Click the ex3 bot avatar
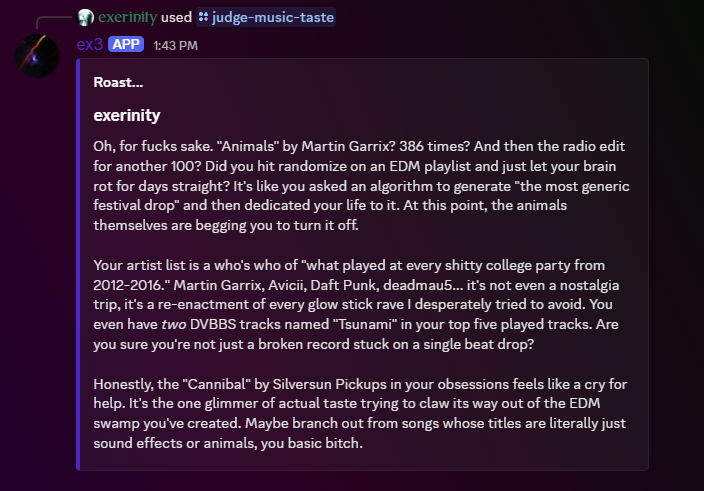The height and width of the screenshot is (491, 704). point(37,54)
